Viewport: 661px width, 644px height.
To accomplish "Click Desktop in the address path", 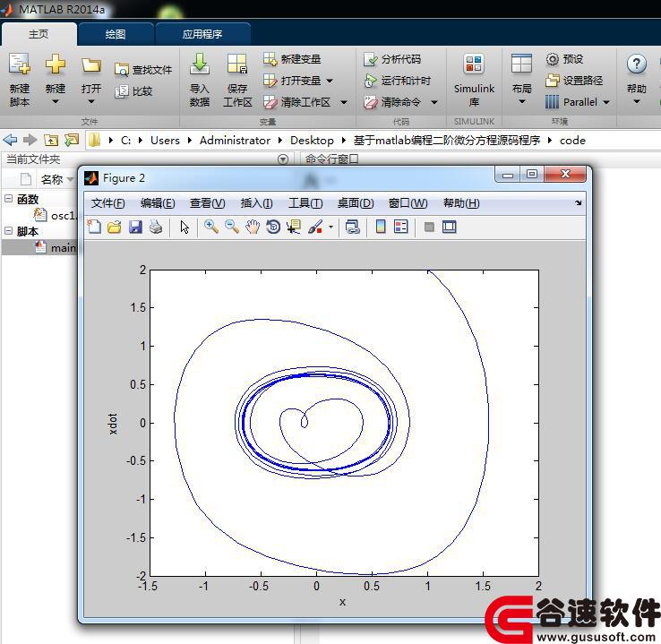I will (x=312, y=140).
